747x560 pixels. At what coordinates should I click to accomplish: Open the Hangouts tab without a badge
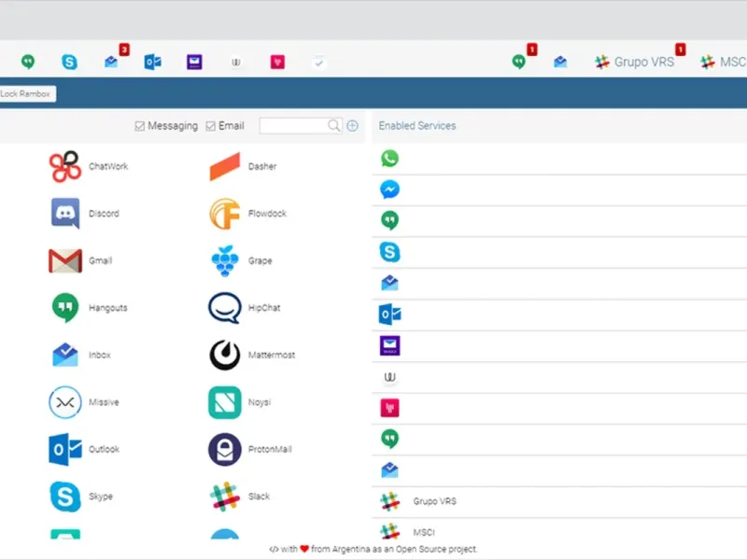pyautogui.click(x=28, y=62)
